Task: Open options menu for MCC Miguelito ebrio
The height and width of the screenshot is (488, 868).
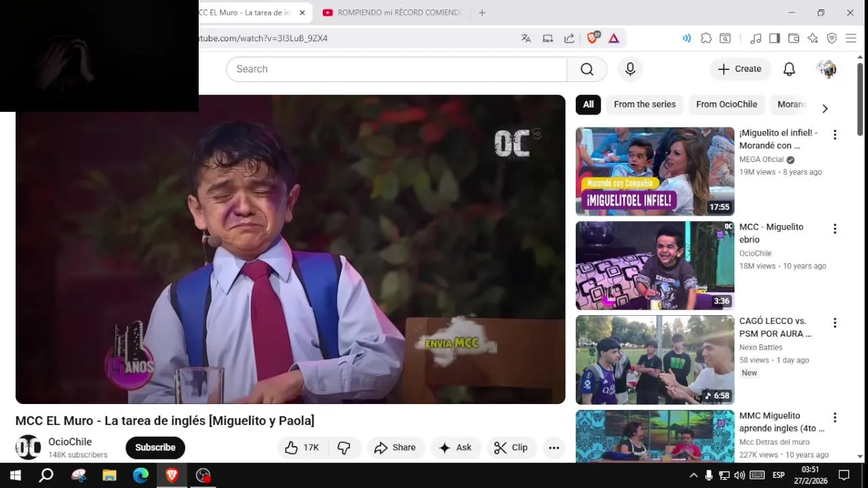Action: [835, 229]
